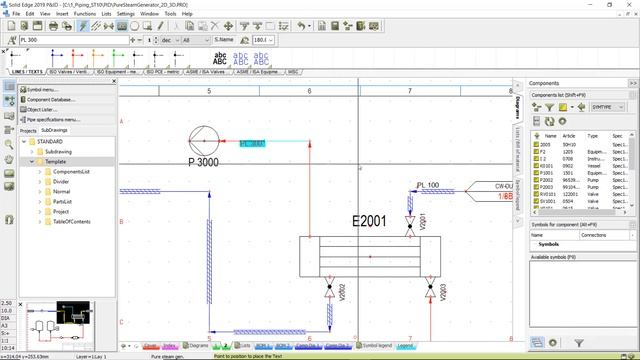The image size is (640, 360).
Task: Click the plus icon after text field
Action: (x=132, y=40)
